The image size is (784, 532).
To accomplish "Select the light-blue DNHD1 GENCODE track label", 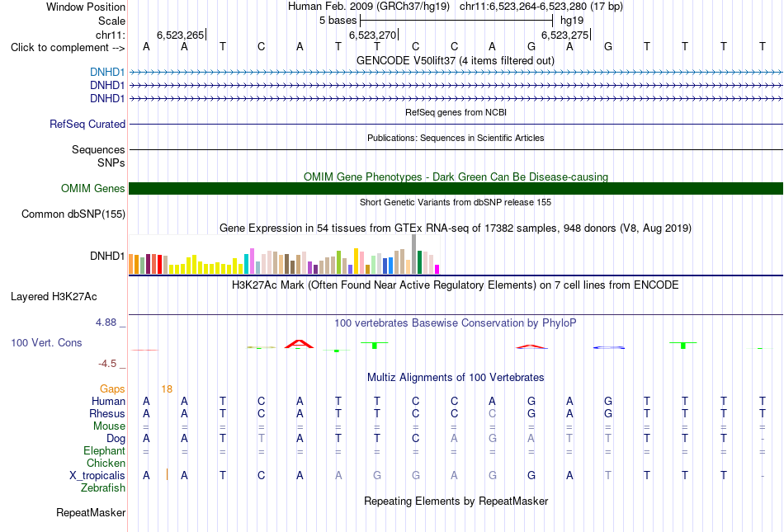I will pos(107,72).
